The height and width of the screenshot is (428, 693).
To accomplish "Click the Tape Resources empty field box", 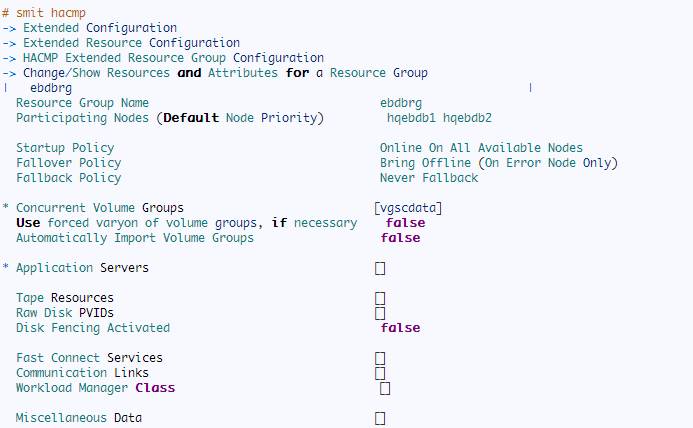I will point(380,298).
